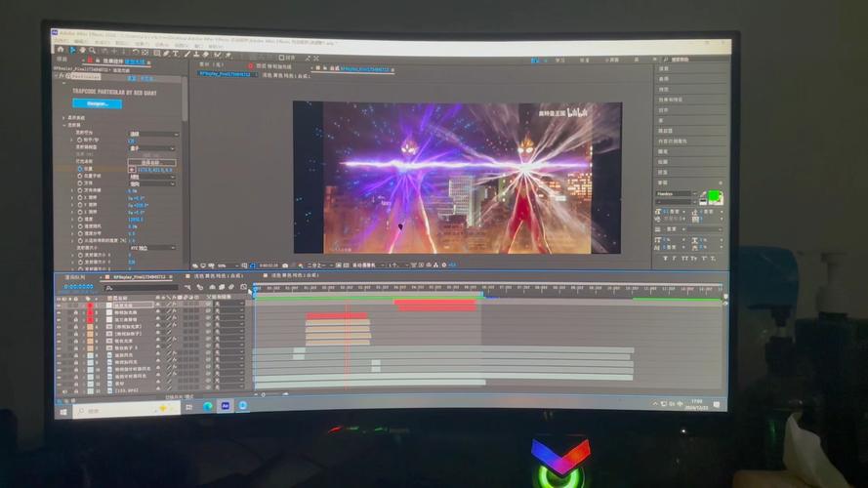Select the Rectangle shape tool
The image size is (868, 488).
point(157,53)
